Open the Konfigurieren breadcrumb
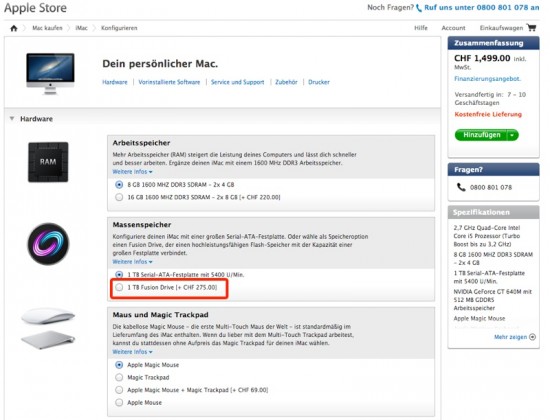The height and width of the screenshot is (420, 550). (119, 28)
